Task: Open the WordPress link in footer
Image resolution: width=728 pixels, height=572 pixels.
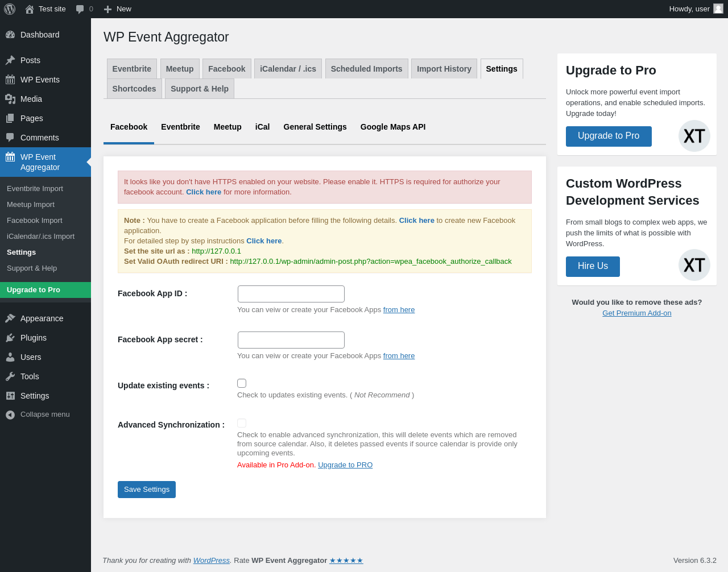Action: [x=212, y=561]
